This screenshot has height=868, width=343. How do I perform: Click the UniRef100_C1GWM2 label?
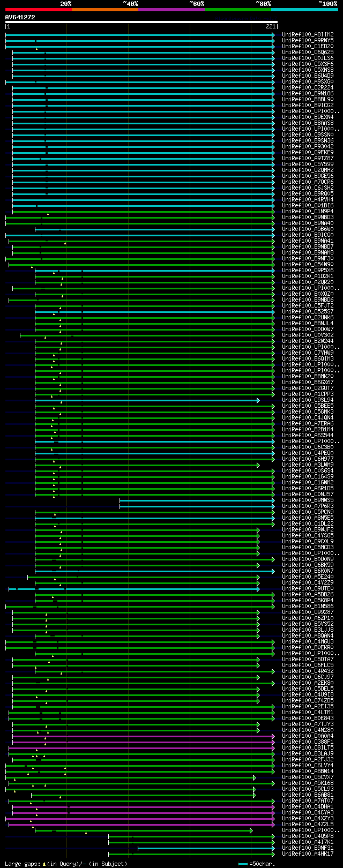pyautogui.click(x=308, y=482)
